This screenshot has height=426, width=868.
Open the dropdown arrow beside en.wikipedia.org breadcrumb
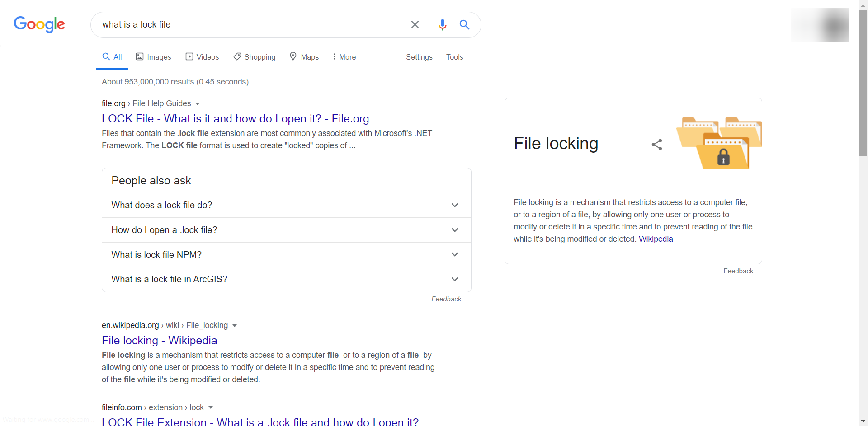(235, 326)
